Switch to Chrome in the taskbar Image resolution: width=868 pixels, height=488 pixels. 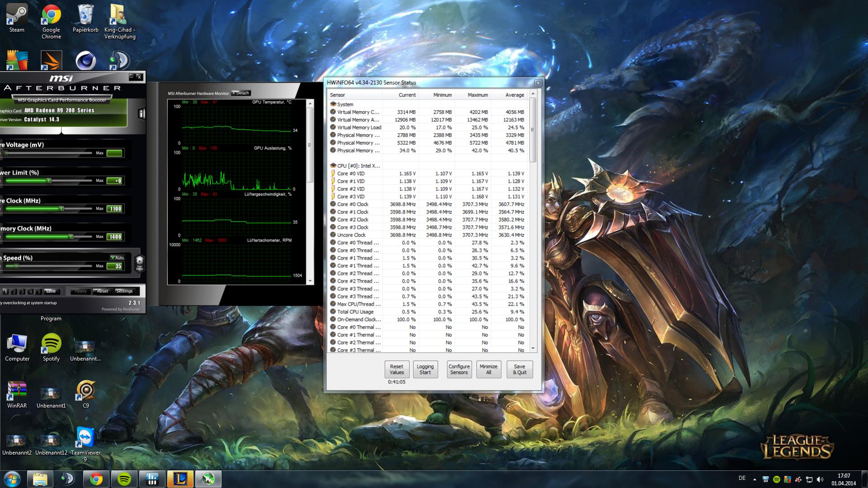tap(96, 479)
